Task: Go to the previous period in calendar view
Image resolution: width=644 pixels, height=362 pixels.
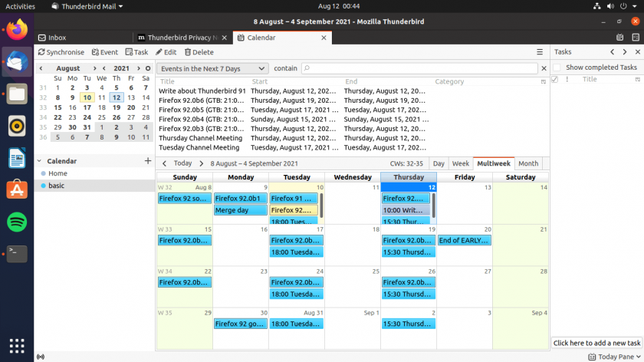Action: click(x=164, y=163)
